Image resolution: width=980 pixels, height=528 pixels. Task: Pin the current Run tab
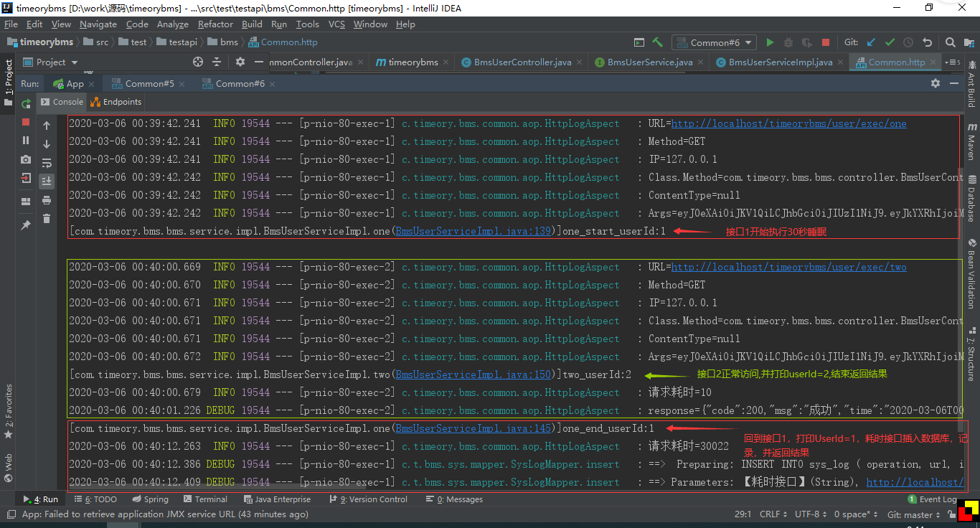[x=26, y=225]
